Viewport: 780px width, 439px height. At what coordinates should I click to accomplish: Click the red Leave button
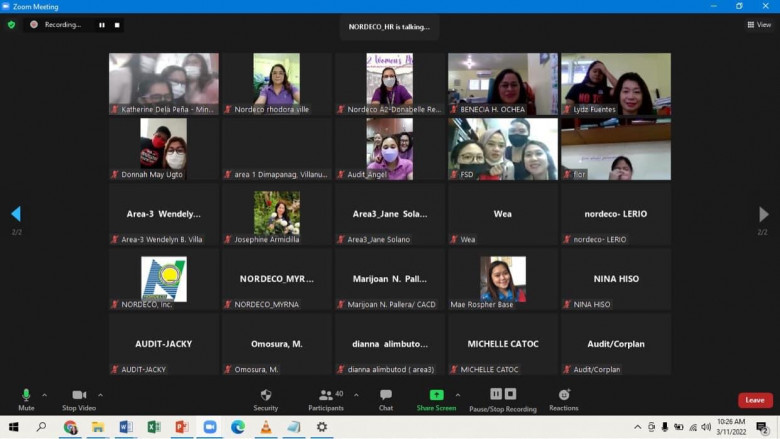755,400
